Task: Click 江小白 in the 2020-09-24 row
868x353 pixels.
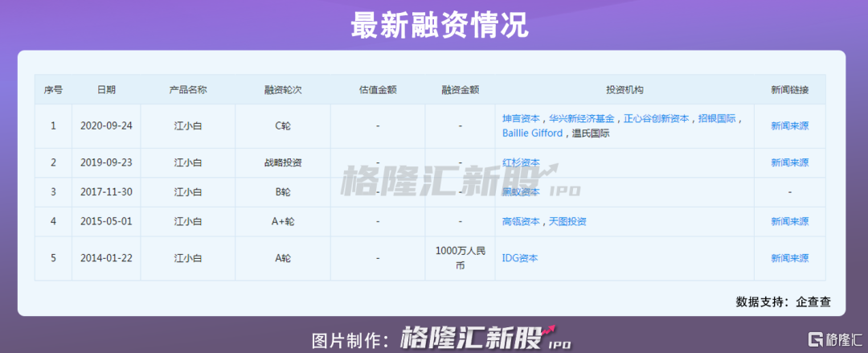Action: [187, 125]
